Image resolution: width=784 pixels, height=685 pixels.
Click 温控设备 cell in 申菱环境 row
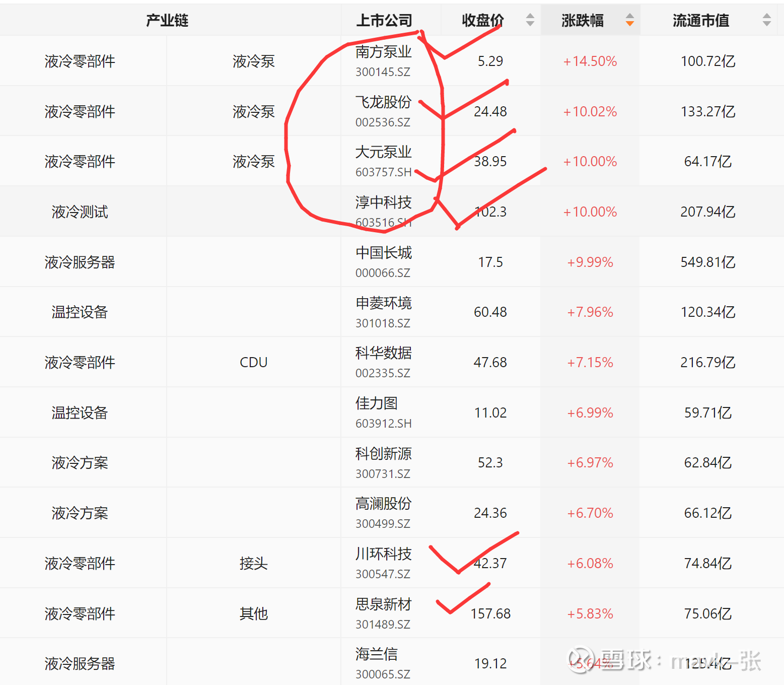[x=80, y=312]
